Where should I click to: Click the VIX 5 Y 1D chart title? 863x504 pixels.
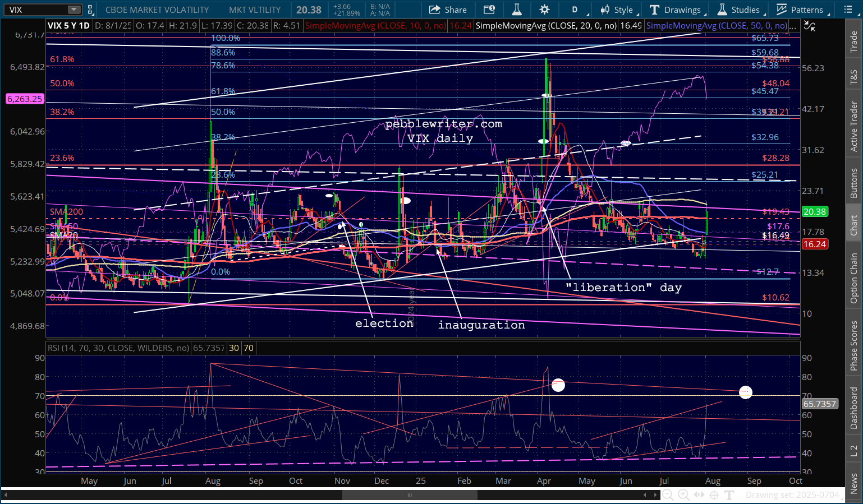coord(68,26)
